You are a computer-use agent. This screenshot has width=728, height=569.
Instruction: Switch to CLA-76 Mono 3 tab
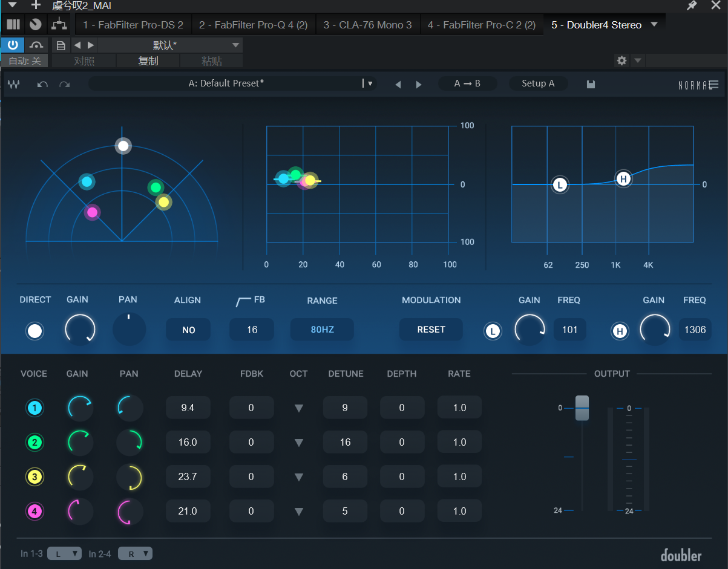pos(367,25)
